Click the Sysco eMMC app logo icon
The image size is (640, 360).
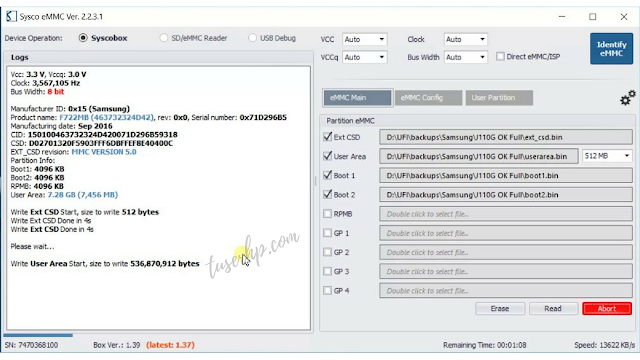[11, 16]
